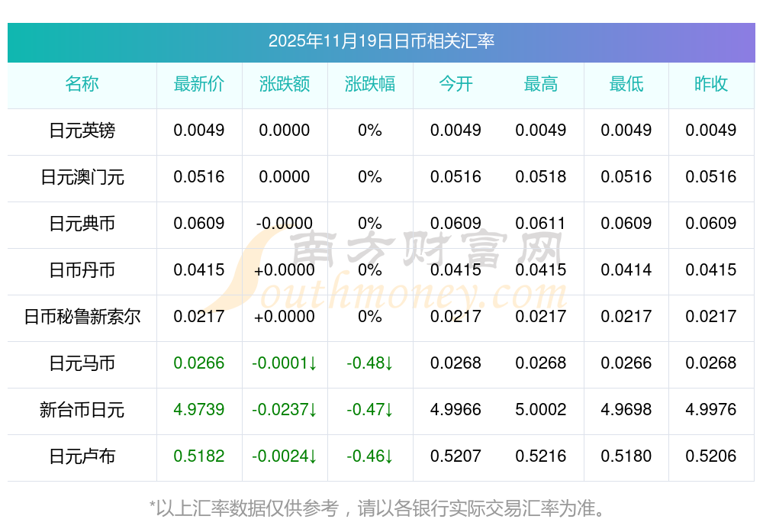Viewport: 763px width, 532px height.
Task: Click the 今开 column header
Action: (456, 84)
